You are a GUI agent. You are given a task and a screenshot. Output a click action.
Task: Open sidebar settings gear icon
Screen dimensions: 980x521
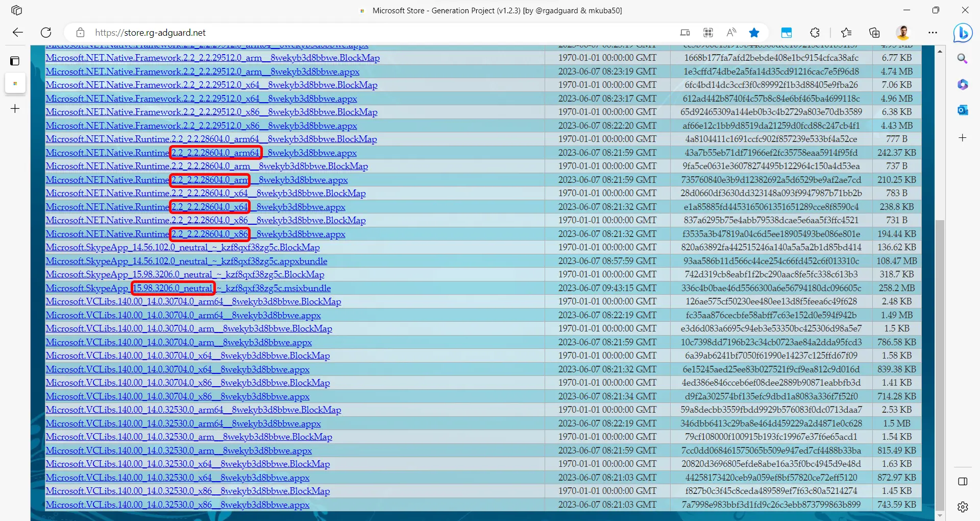pyautogui.click(x=963, y=507)
